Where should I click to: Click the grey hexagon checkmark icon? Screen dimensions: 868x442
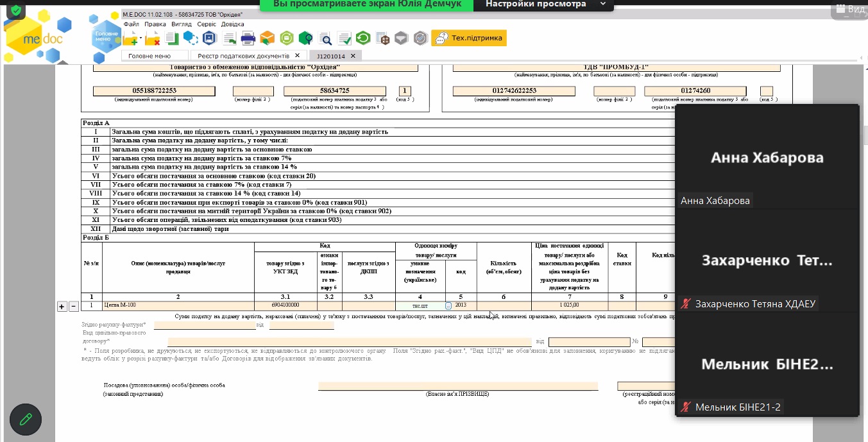click(x=420, y=38)
